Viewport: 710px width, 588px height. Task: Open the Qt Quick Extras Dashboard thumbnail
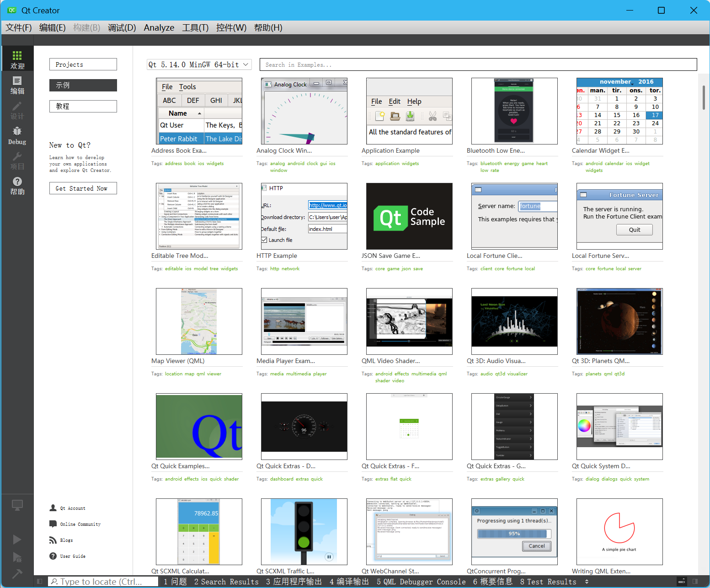pyautogui.click(x=304, y=427)
